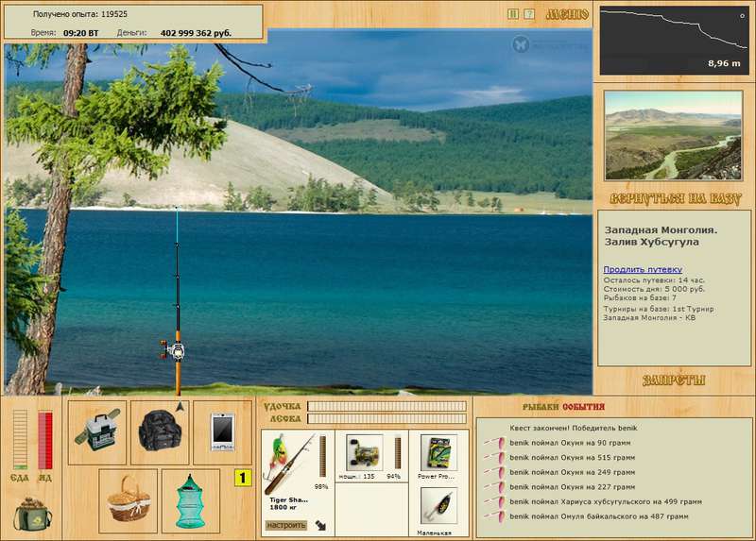This screenshot has height=541, width=756.
Task: Switch to the РЫБАКИ tab
Action: [541, 407]
